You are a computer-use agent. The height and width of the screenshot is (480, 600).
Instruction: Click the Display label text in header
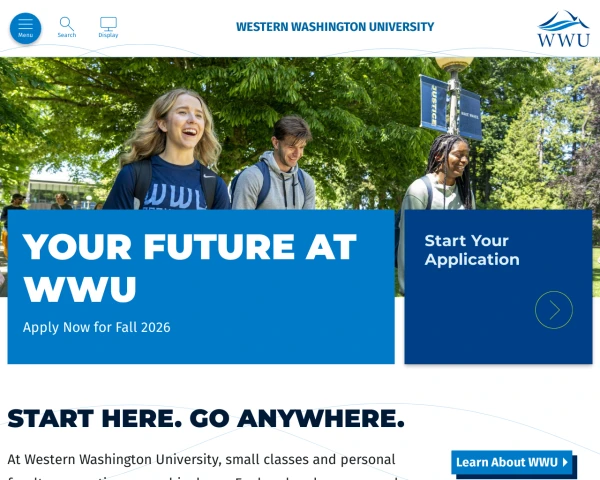tap(108, 35)
